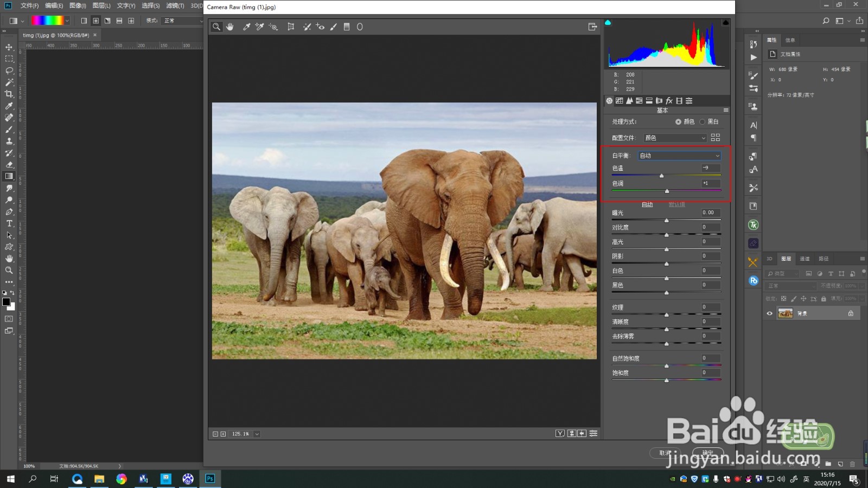Open the 文件(F) menu
Image resolution: width=868 pixels, height=488 pixels.
[29, 5]
